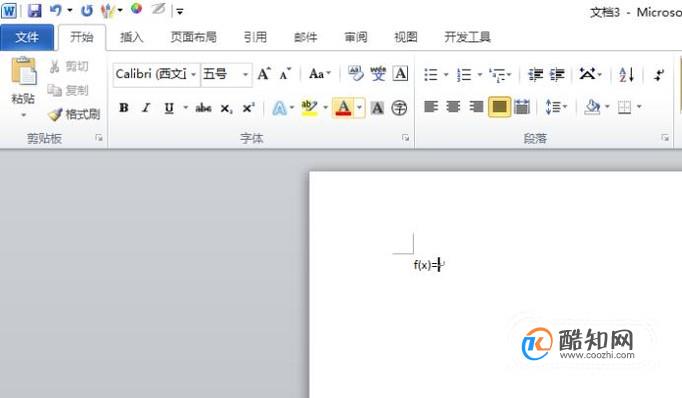The height and width of the screenshot is (398, 682).
Task: Click the Shading paint bucket icon
Action: [x=593, y=107]
